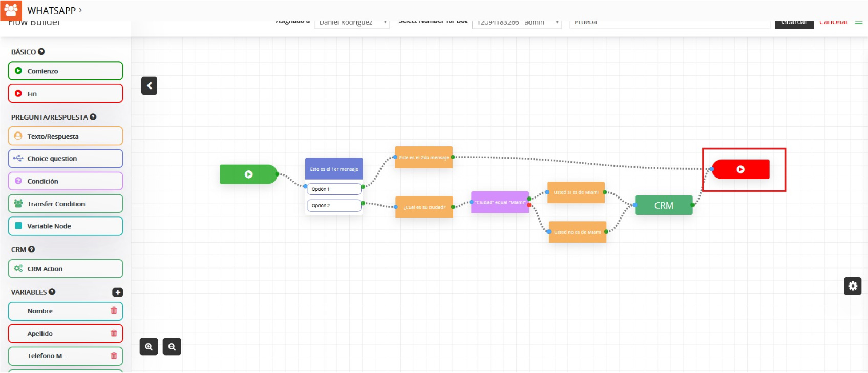Delete the Nombre variable via trash icon
Screen dimensions: 868x373
(114, 311)
